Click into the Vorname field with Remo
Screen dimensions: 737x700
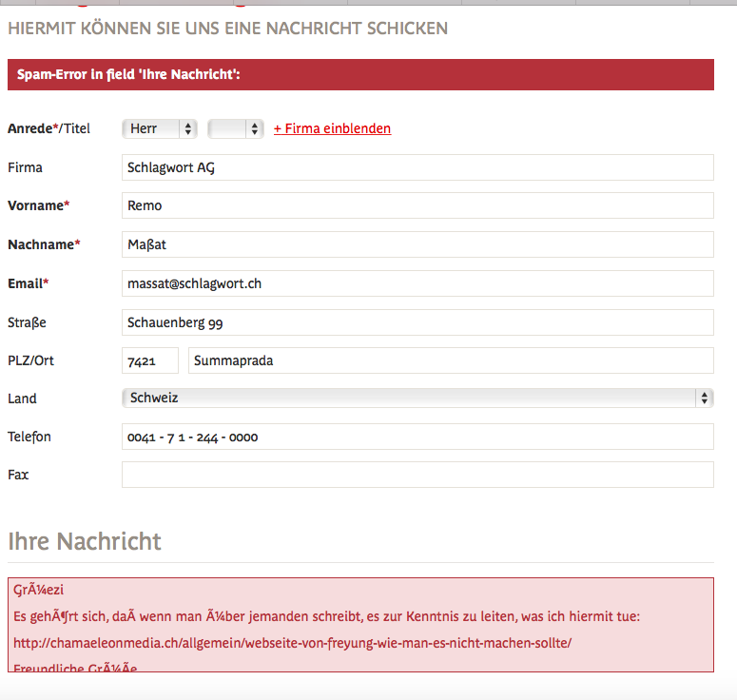tap(417, 205)
